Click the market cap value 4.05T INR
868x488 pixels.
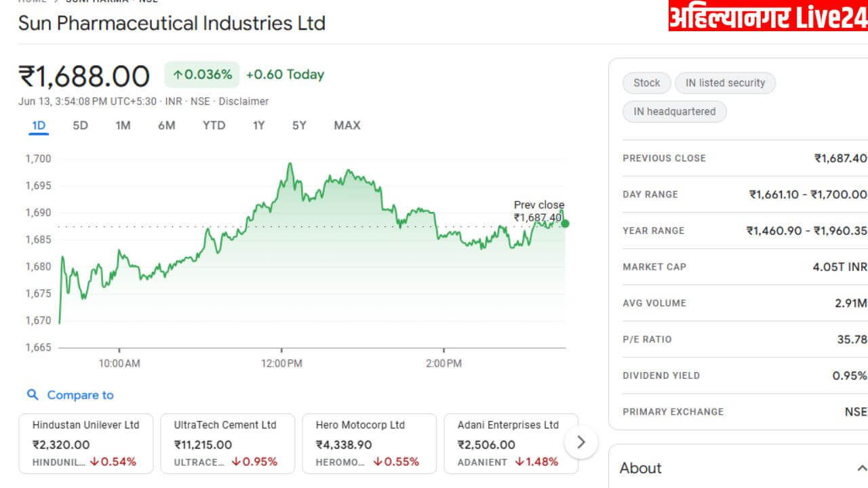point(840,267)
